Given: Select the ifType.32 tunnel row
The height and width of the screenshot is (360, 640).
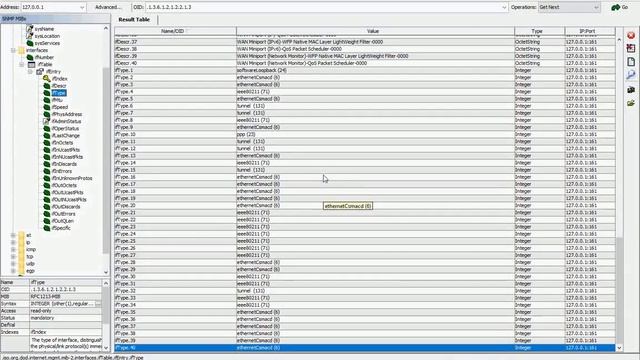Looking at the screenshot, I should coord(364,291).
